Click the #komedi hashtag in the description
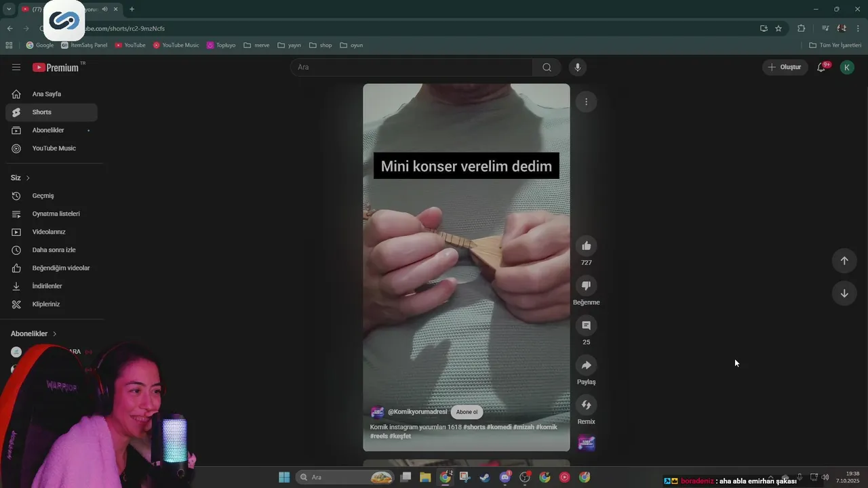The height and width of the screenshot is (488, 868). (x=498, y=427)
